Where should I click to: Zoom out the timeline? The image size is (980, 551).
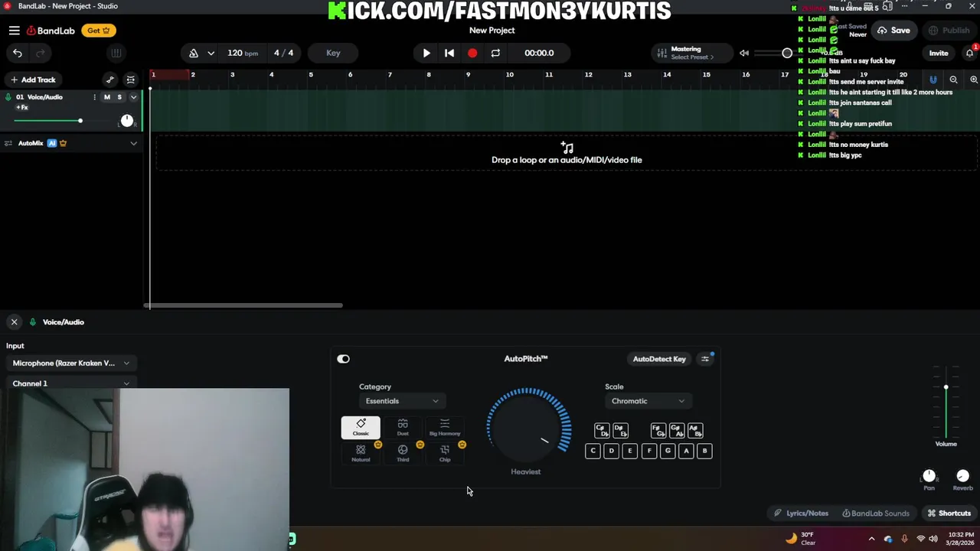point(953,80)
